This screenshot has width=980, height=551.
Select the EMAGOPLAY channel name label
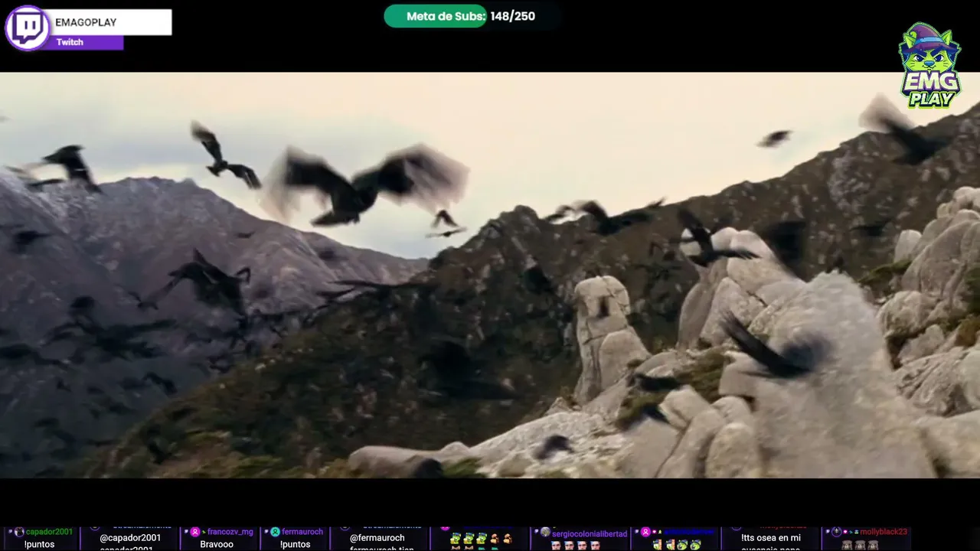click(86, 22)
